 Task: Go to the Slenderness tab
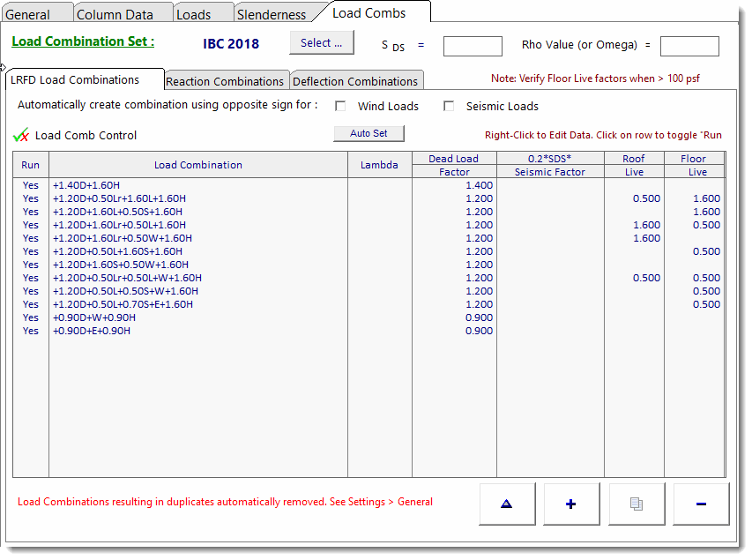(x=272, y=14)
